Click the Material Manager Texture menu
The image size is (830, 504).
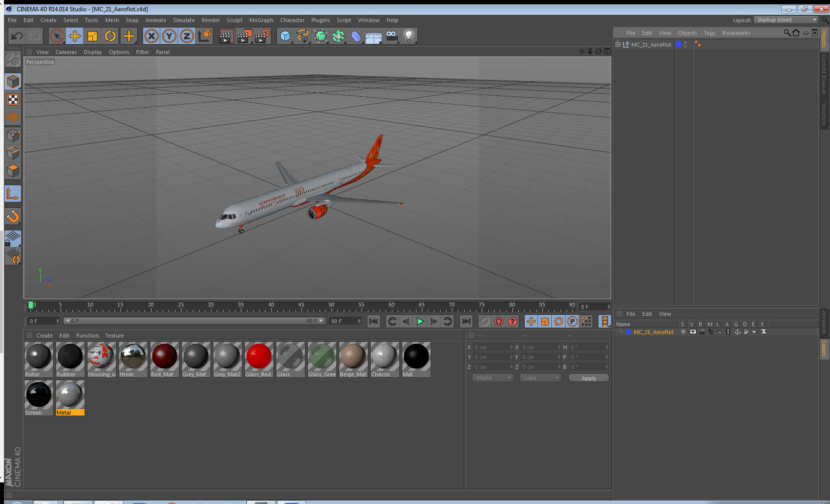[x=115, y=336]
